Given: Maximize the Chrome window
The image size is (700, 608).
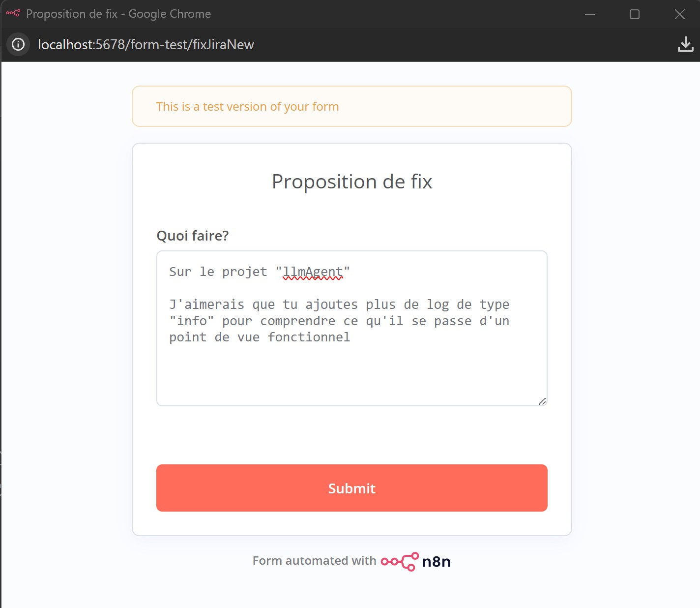Looking at the screenshot, I should point(635,14).
